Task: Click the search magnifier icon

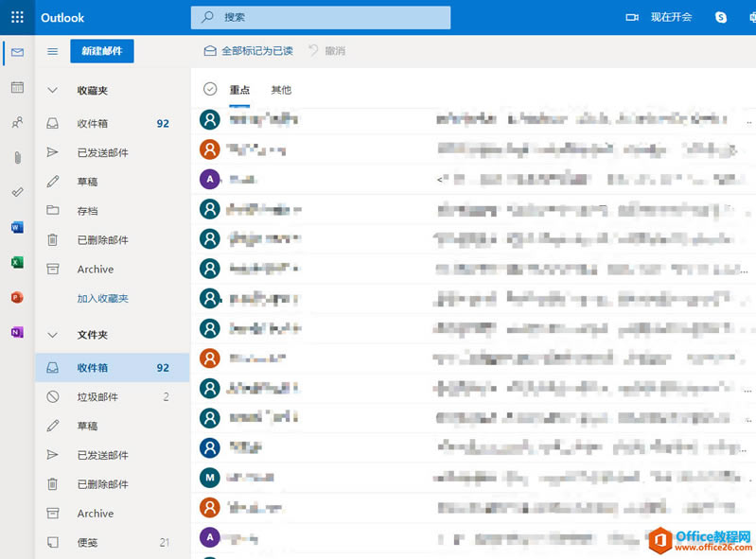Action: (207, 17)
